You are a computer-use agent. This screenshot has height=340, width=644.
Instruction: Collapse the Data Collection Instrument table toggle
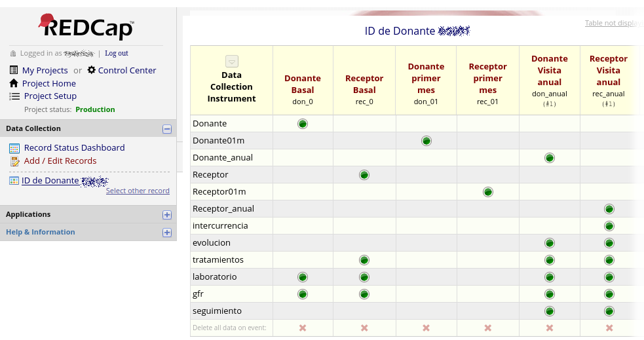pyautogui.click(x=232, y=61)
